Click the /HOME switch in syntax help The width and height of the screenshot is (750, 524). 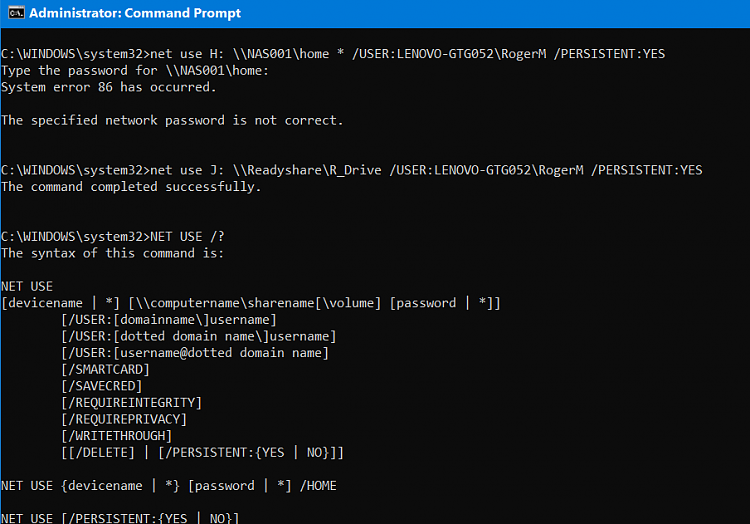318,486
